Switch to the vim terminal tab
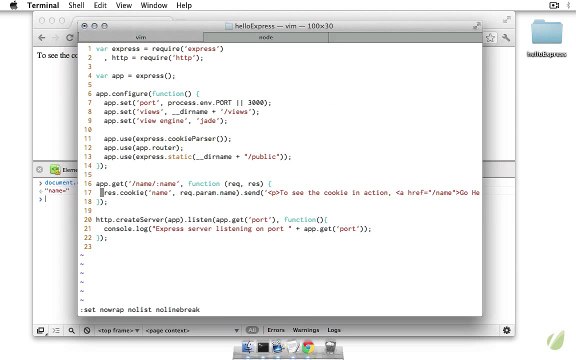This screenshot has width=576, height=360. pyautogui.click(x=141, y=37)
